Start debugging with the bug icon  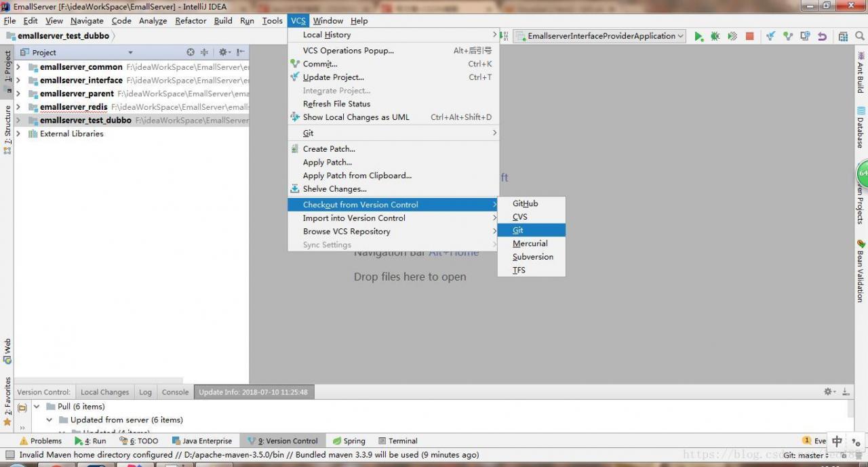715,37
